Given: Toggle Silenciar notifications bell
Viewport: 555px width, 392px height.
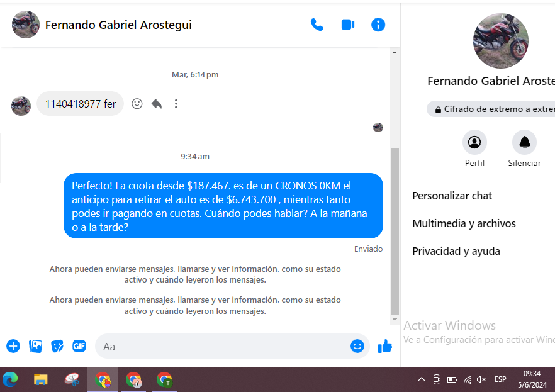Looking at the screenshot, I should [x=524, y=142].
